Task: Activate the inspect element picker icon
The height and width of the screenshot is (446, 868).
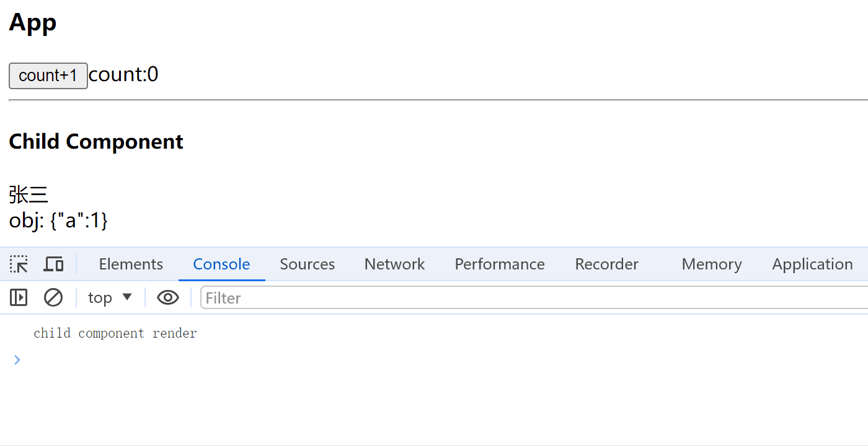Action: click(x=19, y=265)
